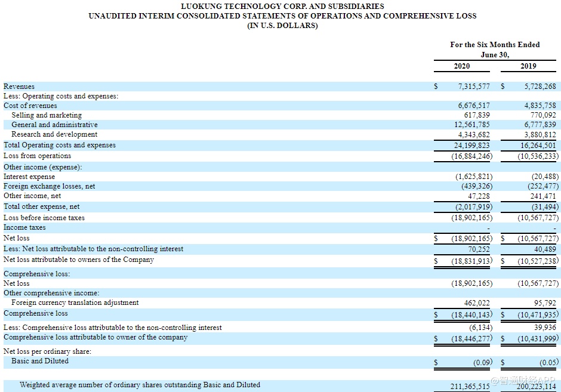Click the 'LUOKUNG TECHNOLOGY CORP. AND SUBSIDIARIES' title
Viewport: 561px width, 392px height.
(283, 7)
